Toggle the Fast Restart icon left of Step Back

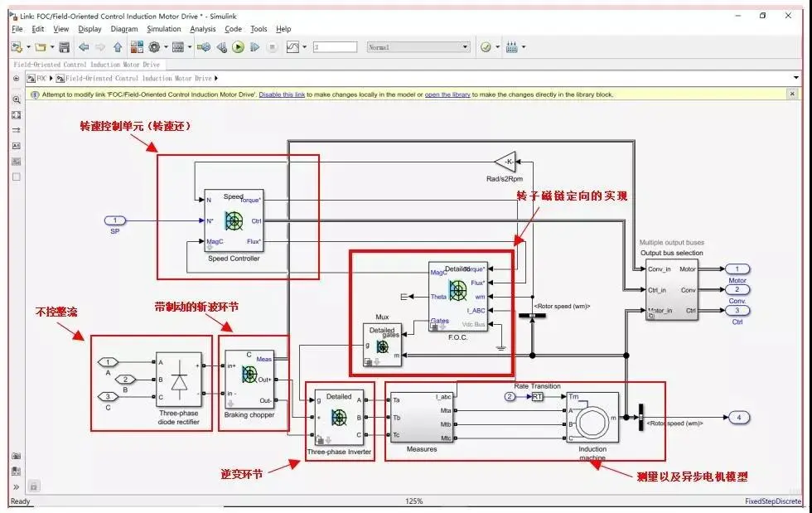click(x=204, y=47)
